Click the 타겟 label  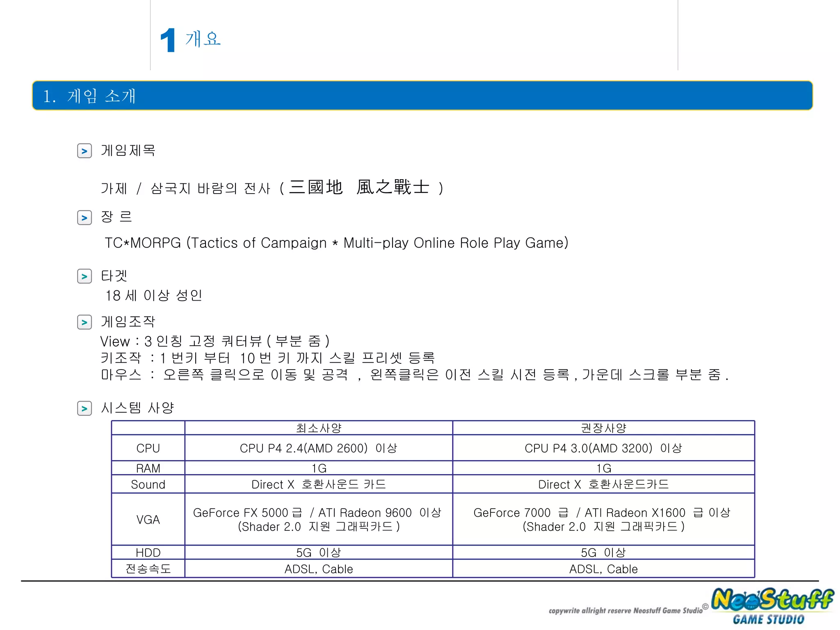(114, 276)
